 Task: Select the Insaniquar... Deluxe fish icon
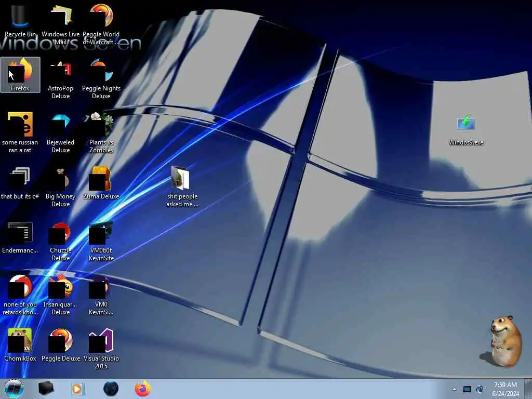[60, 295]
